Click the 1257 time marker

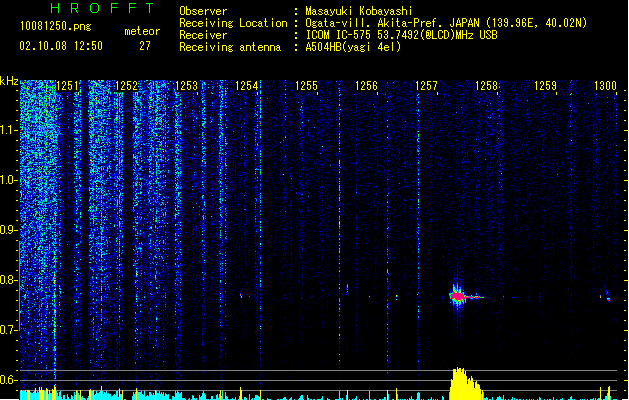coord(426,86)
